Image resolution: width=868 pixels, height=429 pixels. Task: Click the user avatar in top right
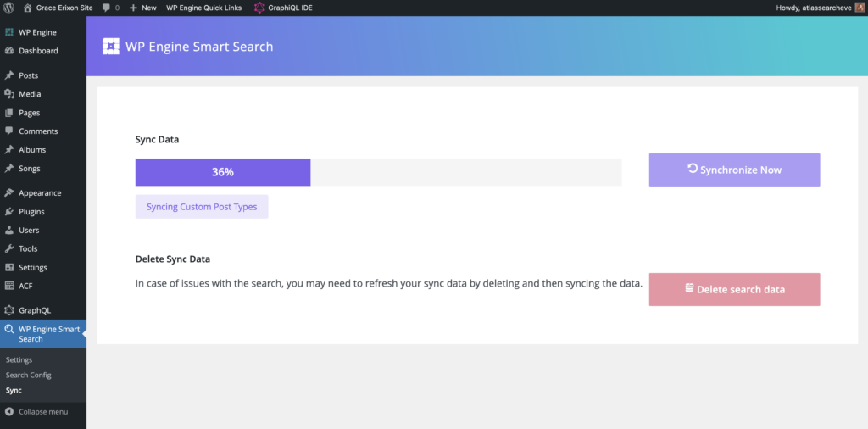(860, 8)
